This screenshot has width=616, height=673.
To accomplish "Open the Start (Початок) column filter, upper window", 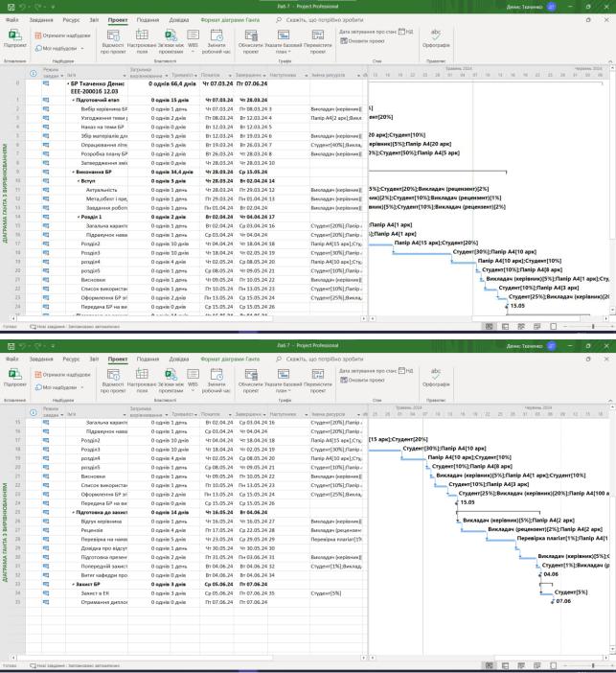I will coord(230,76).
